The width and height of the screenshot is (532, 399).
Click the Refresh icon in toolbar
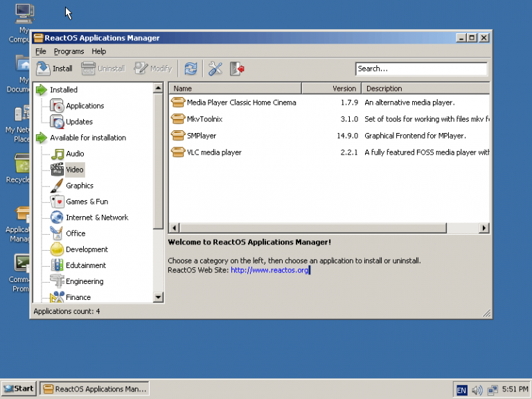(190, 69)
